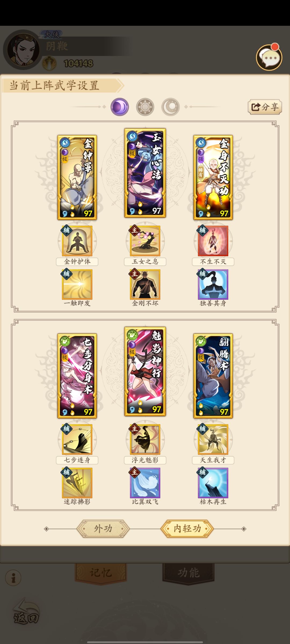The width and height of the screenshot is (290, 644).
Task: Switch to the 外功 tab
Action: click(x=103, y=529)
